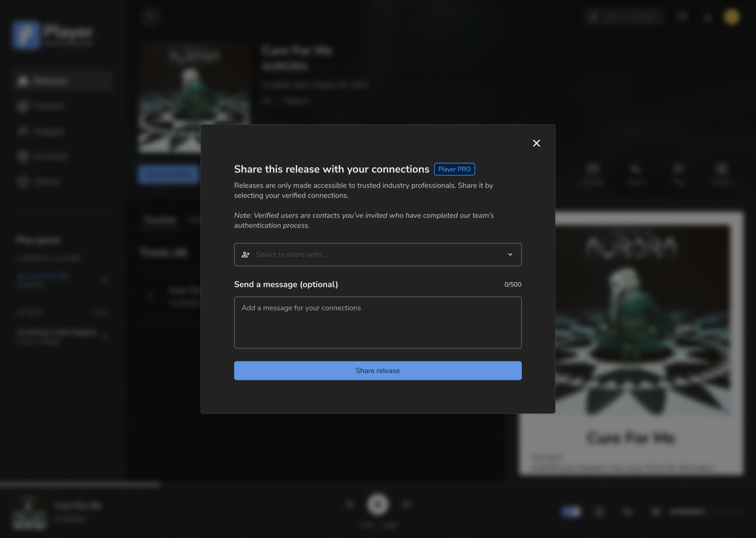Skip to the next track
Screen dimensions: 756x538
click(x=406, y=504)
